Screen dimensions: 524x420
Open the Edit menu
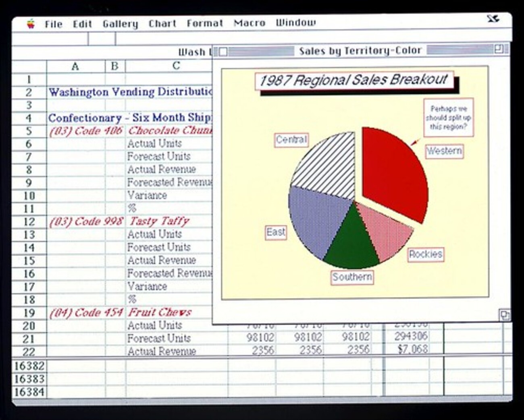(x=82, y=24)
